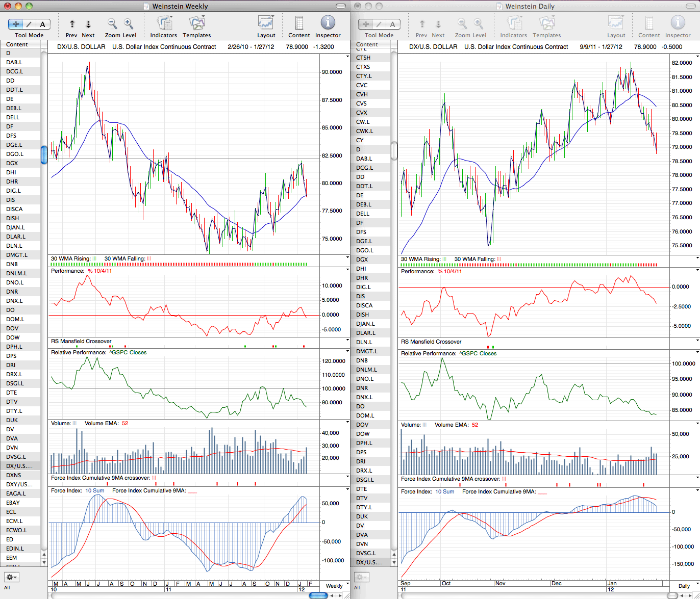Click the Prev arrow icon
The height and width of the screenshot is (599, 700).
point(72,24)
